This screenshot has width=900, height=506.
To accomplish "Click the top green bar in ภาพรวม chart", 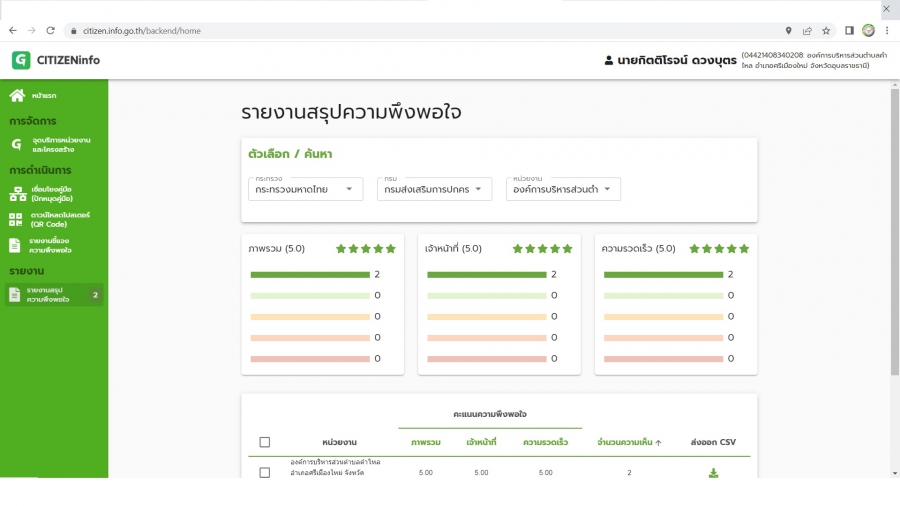I will click(x=310, y=274).
